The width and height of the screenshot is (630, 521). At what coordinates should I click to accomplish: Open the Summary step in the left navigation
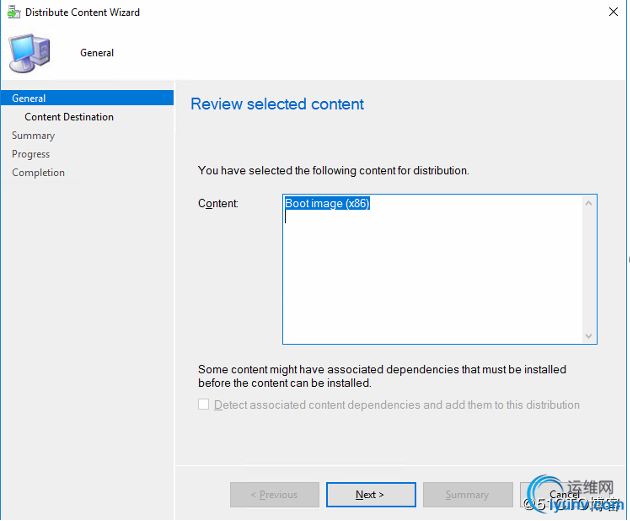pyautogui.click(x=33, y=135)
